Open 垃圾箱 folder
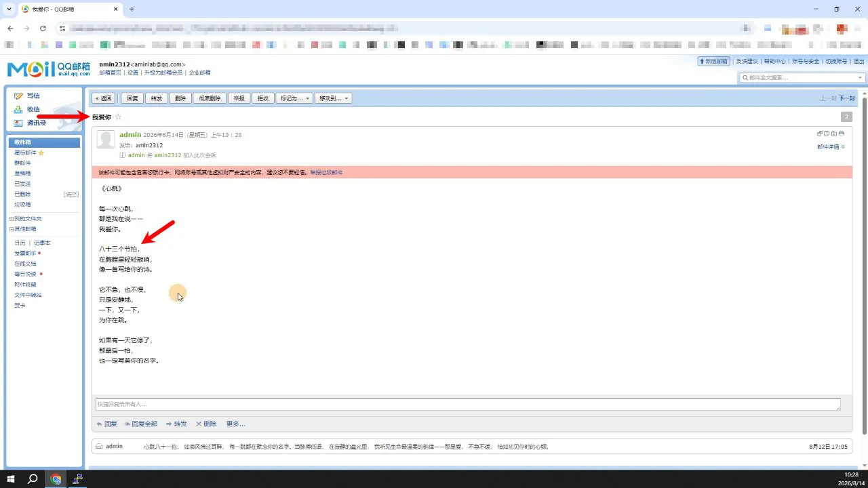 (22, 204)
